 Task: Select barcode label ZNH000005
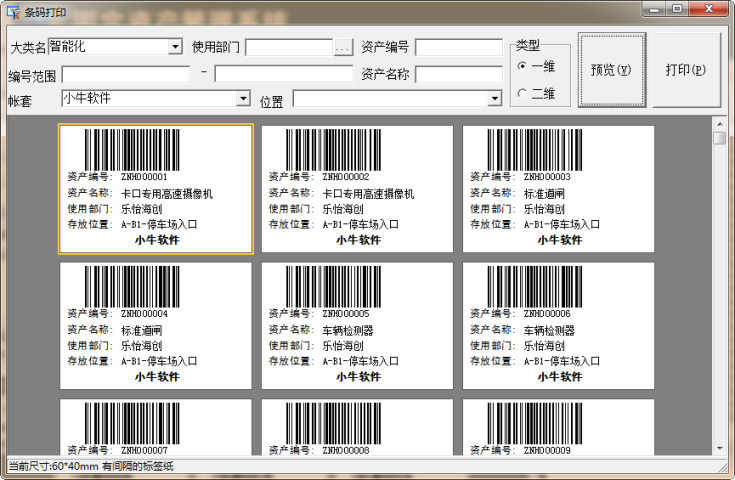[357, 326]
